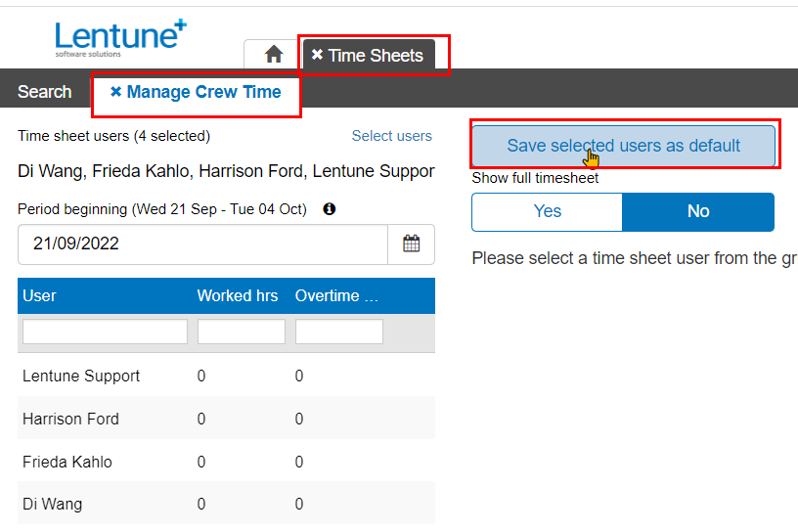Image resolution: width=798 pixels, height=532 pixels.
Task: Click the Worked hrs filter box
Action: 241,332
